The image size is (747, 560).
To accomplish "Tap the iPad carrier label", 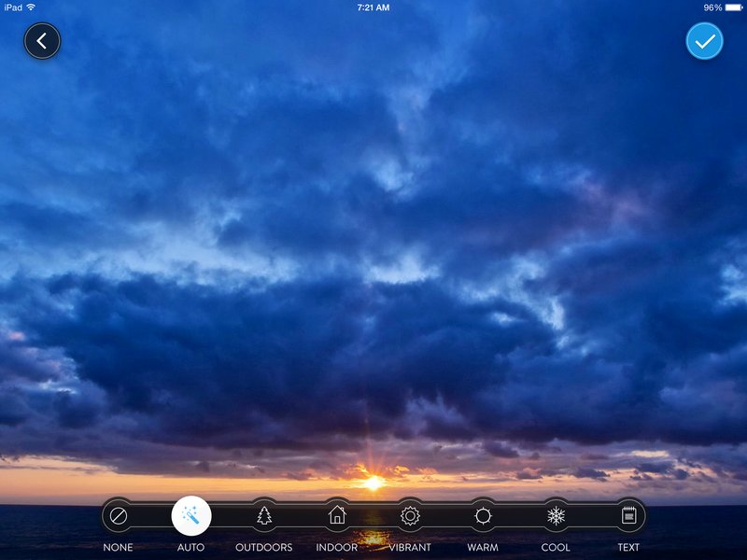I will [13, 7].
